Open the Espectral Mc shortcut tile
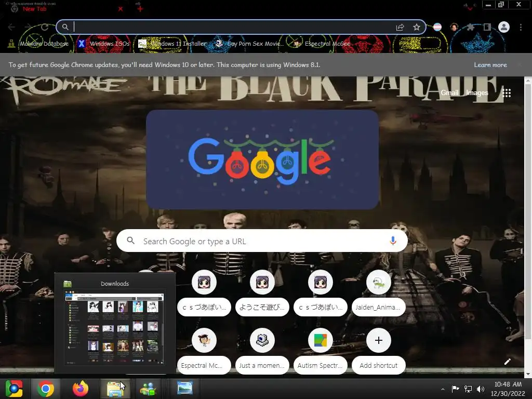 coord(204,351)
